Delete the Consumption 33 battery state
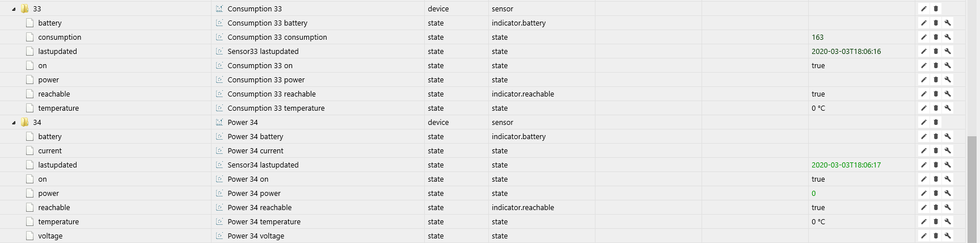This screenshot has height=243, width=980. (x=936, y=23)
